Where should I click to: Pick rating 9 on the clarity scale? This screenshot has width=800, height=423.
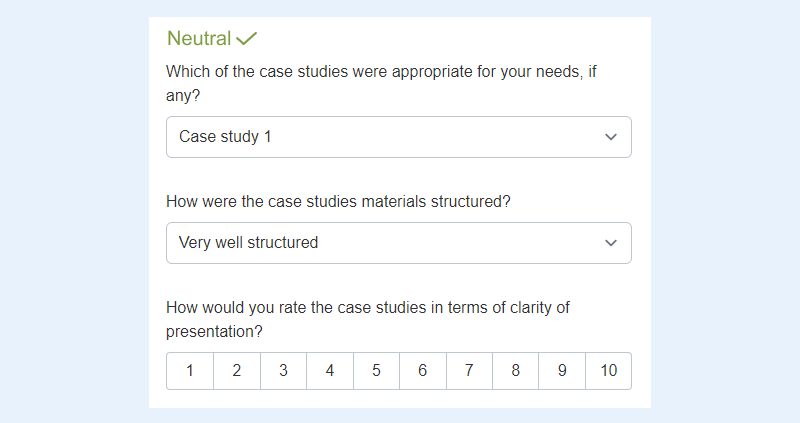click(562, 371)
